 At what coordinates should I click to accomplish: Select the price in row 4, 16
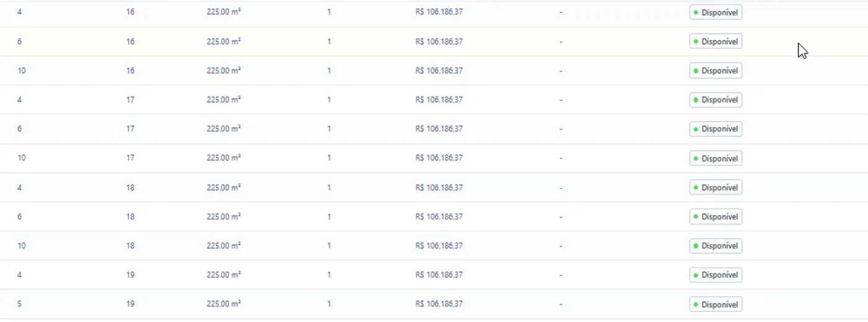439,12
